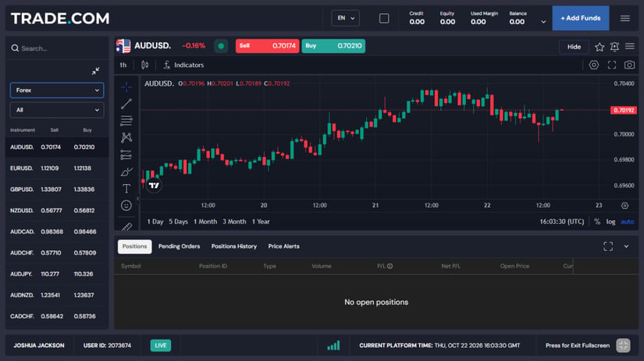Click the Hide button

[x=574, y=47]
